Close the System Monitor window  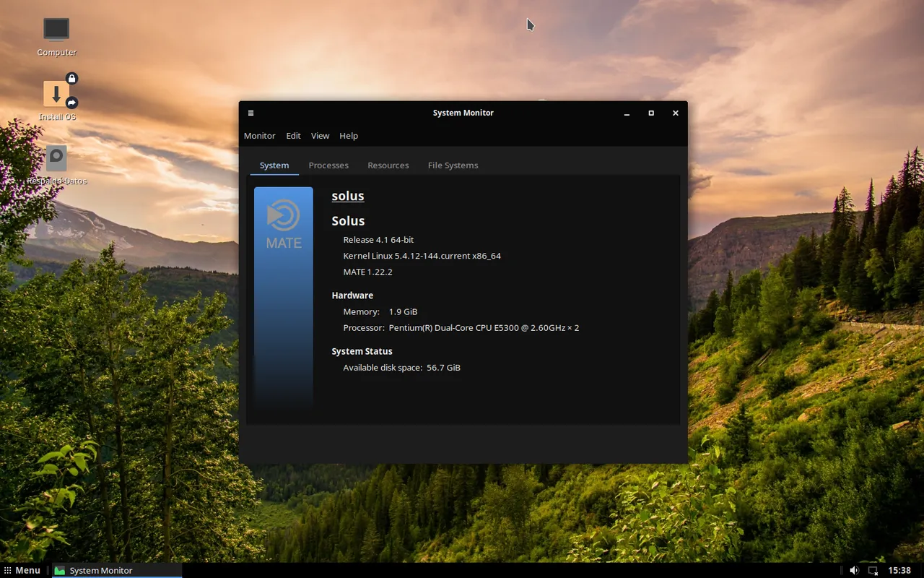[676, 113]
